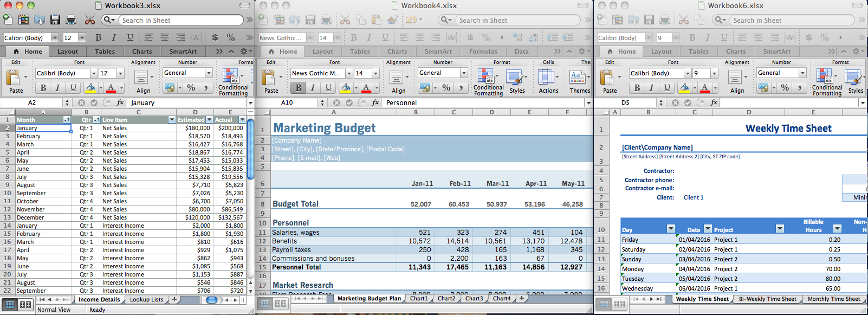
Task: Click the Cut scissors icon in Workbook3
Action: tap(90, 20)
